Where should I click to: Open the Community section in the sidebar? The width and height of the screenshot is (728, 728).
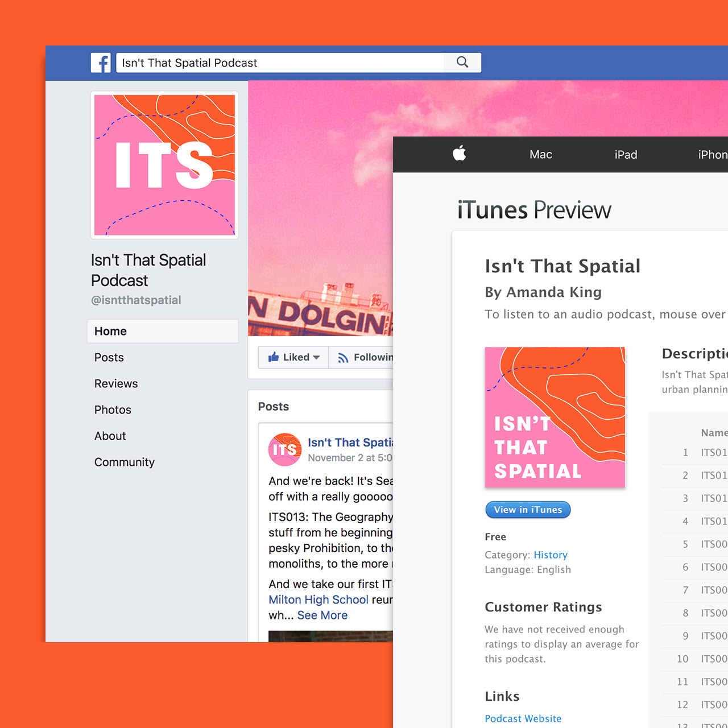(125, 462)
